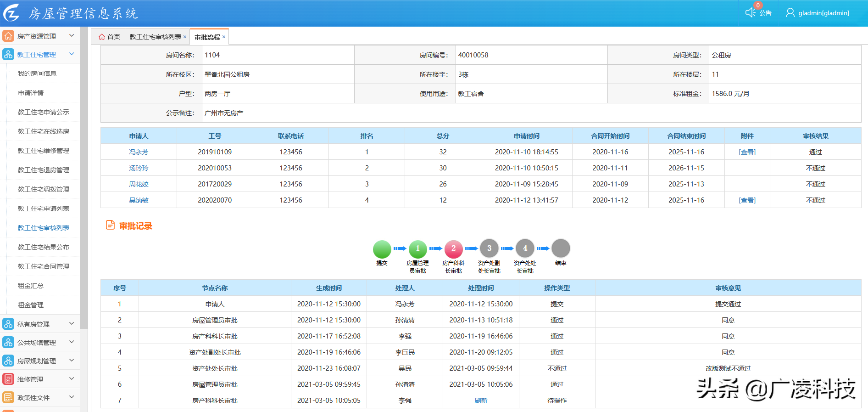Open 教工住宅调拨管理 in sidebar
868x412 pixels.
44,189
